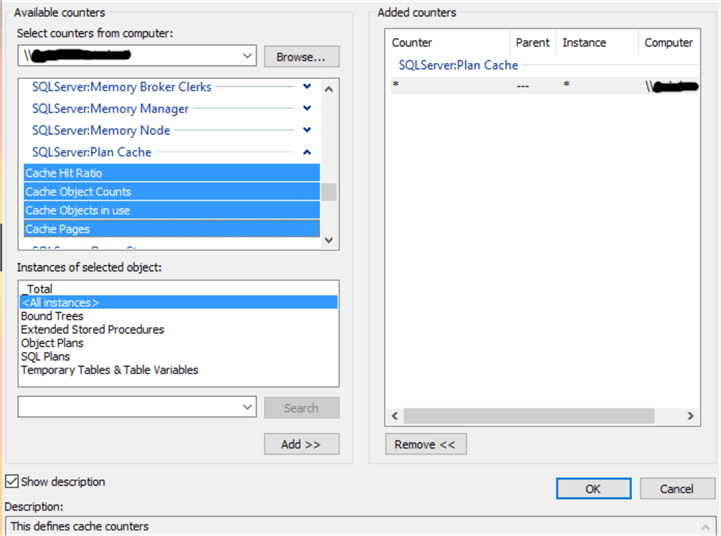Click the Browse... button
Image resolution: width=721 pixels, height=536 pixels.
tap(302, 57)
